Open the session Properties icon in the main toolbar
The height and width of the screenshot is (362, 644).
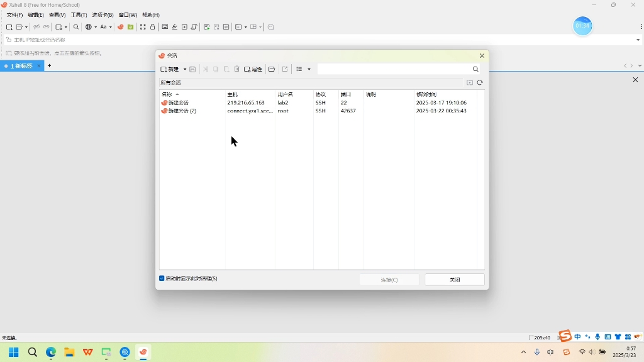58,27
